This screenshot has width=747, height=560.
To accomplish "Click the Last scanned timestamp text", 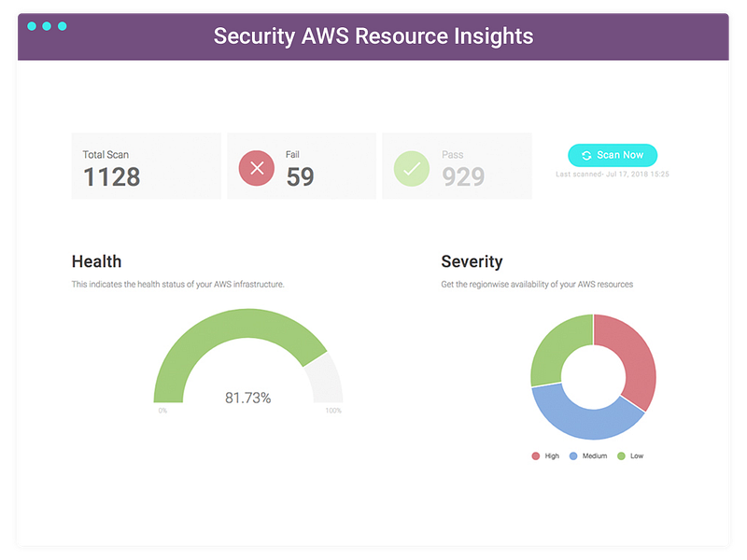I will tap(613, 175).
